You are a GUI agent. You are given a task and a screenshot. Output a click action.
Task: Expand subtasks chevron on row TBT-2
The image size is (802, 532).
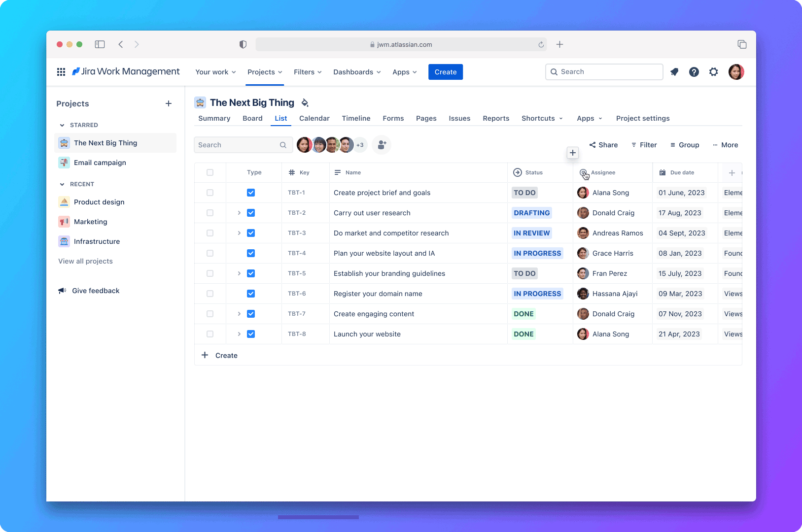point(239,213)
